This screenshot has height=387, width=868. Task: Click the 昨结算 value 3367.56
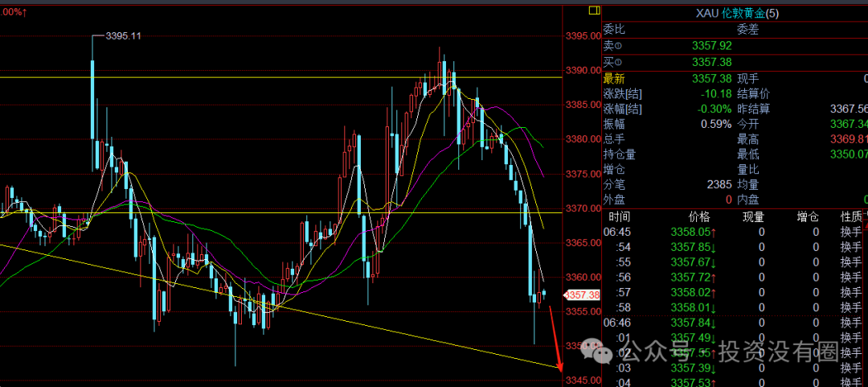[848, 109]
